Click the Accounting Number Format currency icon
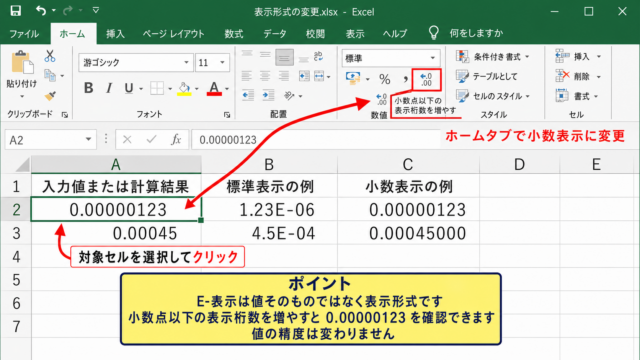 coord(353,78)
